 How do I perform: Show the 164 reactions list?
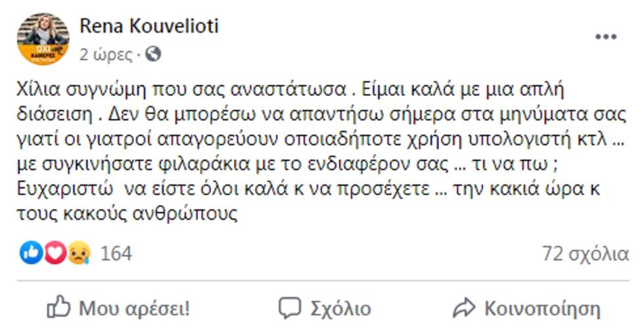116,253
